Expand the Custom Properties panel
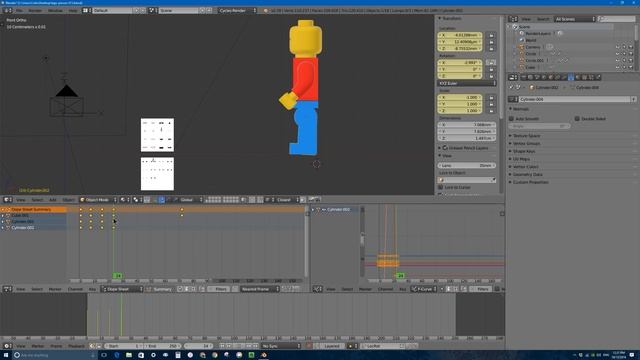The width and height of the screenshot is (640, 360). [530, 182]
